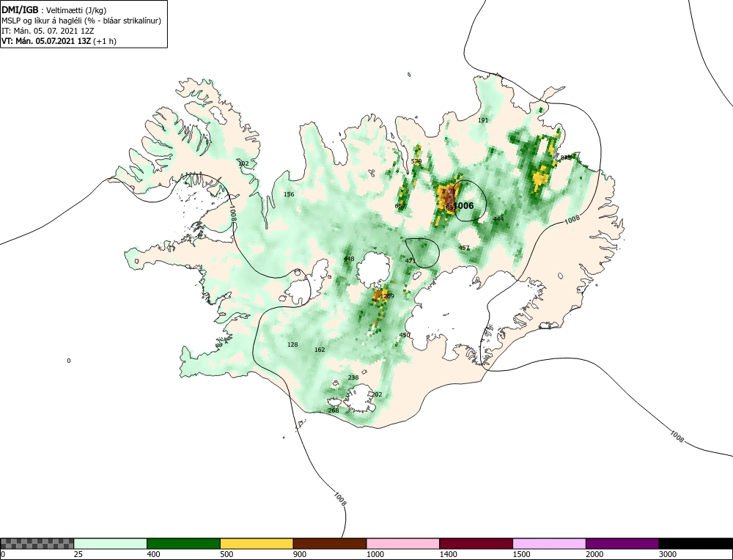Click the '400' legend scale label
733x560 pixels.
(x=153, y=554)
